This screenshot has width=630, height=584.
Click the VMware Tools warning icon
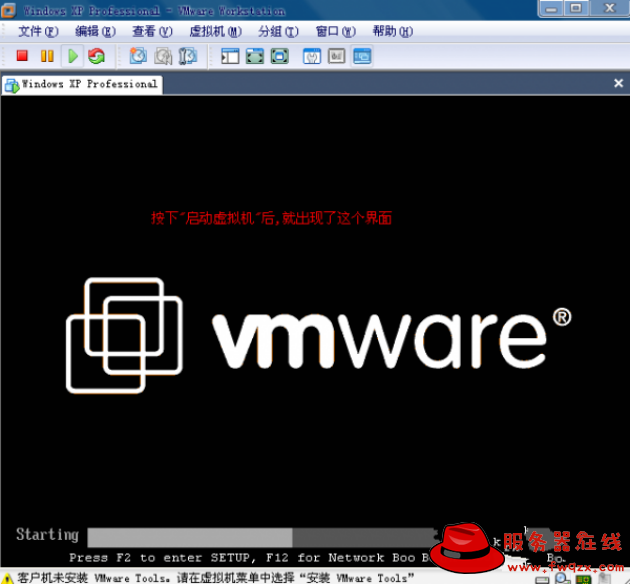7,579
